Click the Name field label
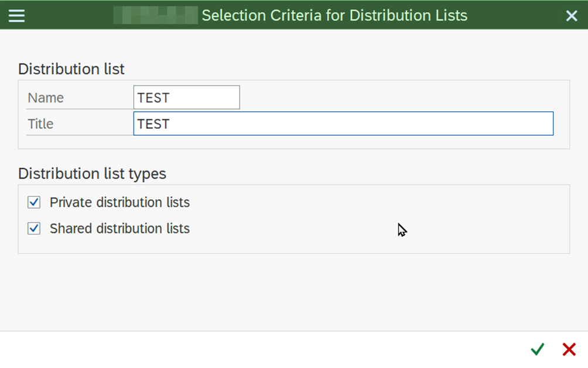The width and height of the screenshot is (588, 368). 46,98
